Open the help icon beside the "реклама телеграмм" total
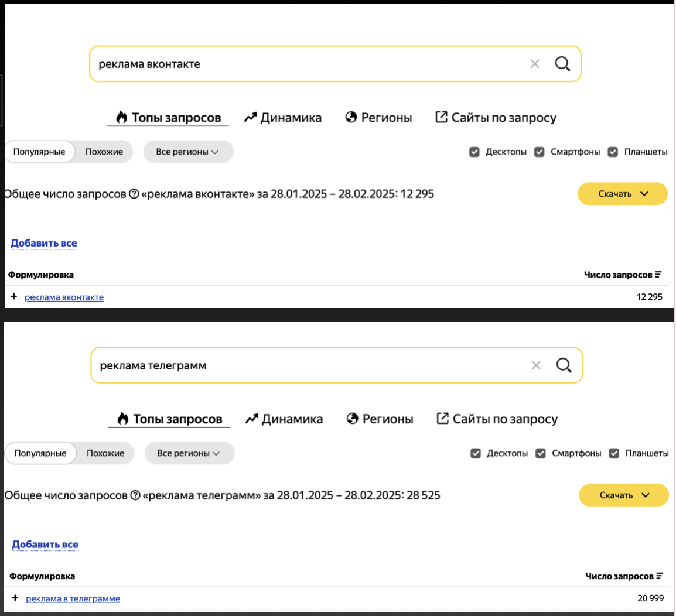The width and height of the screenshot is (676, 616). (135, 495)
